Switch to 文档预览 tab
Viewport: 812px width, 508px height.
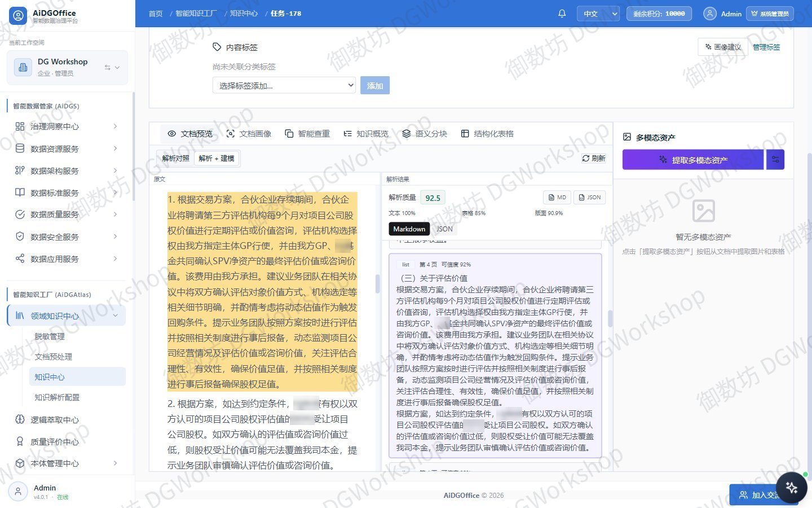pyautogui.click(x=190, y=134)
